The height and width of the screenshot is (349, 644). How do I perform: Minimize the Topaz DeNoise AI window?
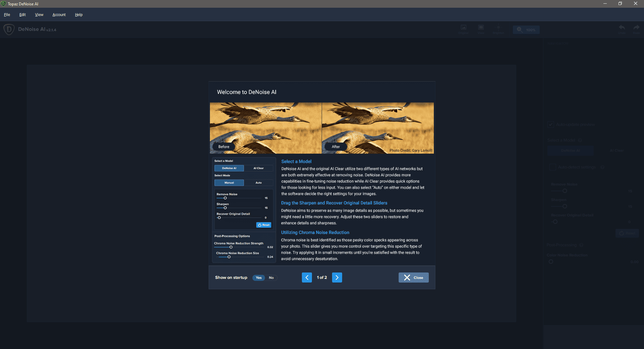(605, 4)
